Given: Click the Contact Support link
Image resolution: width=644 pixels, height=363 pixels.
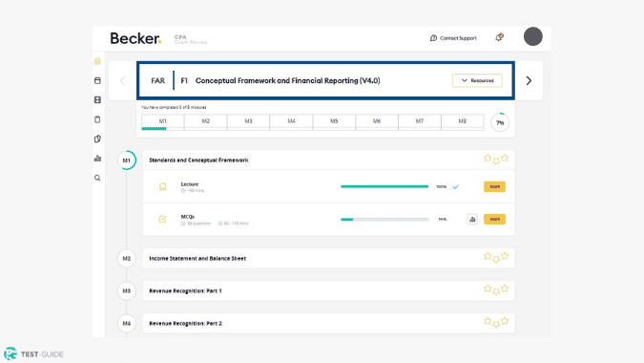Looking at the screenshot, I should pyautogui.click(x=453, y=38).
